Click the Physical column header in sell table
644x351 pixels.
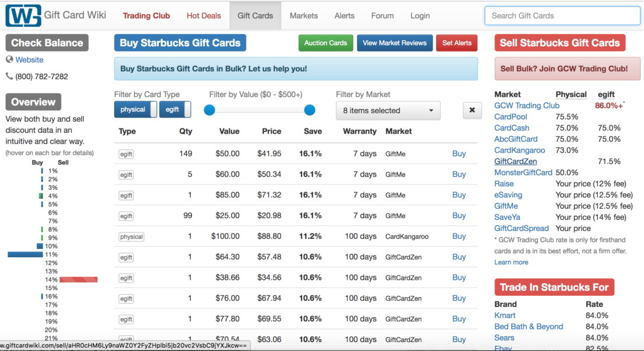pyautogui.click(x=571, y=94)
